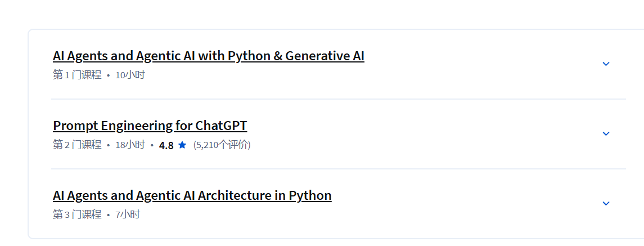Image resolution: width=644 pixels, height=246 pixels.
Task: Click the divider line below Prompt Engineering course
Action: (x=338, y=169)
